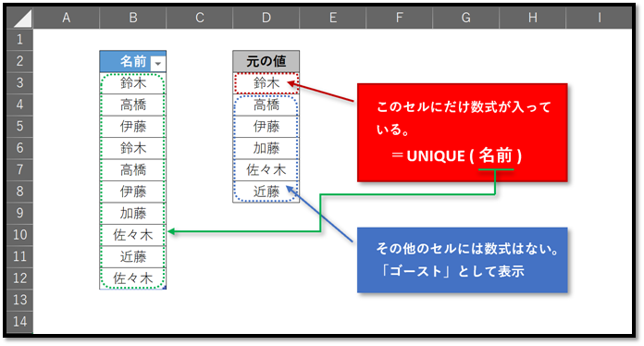The image size is (644, 346).
Task: Select cell B3 containing 鈴木
Action: pyautogui.click(x=133, y=83)
